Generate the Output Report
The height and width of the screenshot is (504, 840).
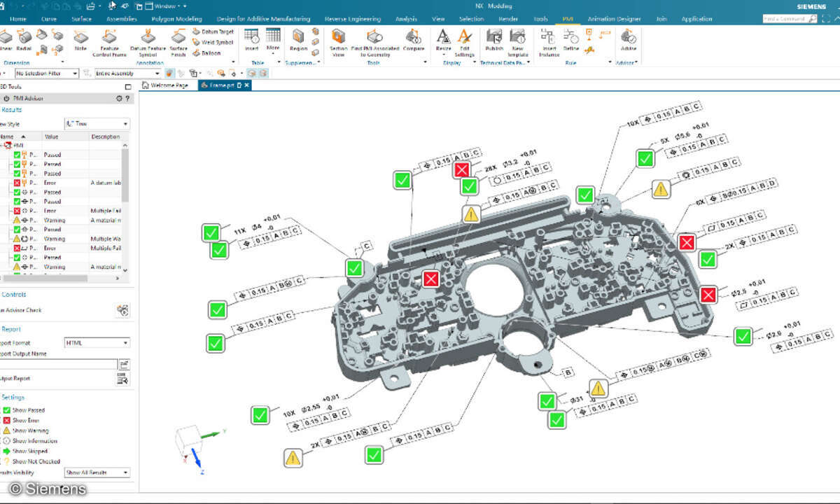click(x=122, y=379)
